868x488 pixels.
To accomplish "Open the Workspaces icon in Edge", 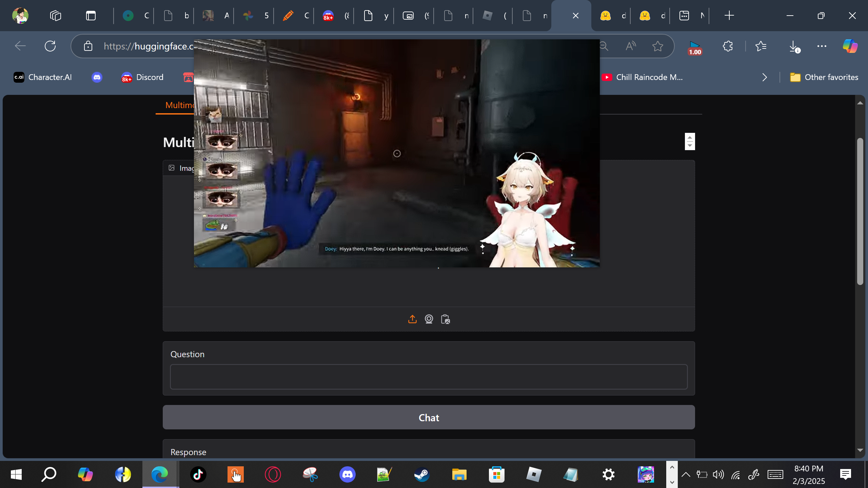I will click(56, 16).
